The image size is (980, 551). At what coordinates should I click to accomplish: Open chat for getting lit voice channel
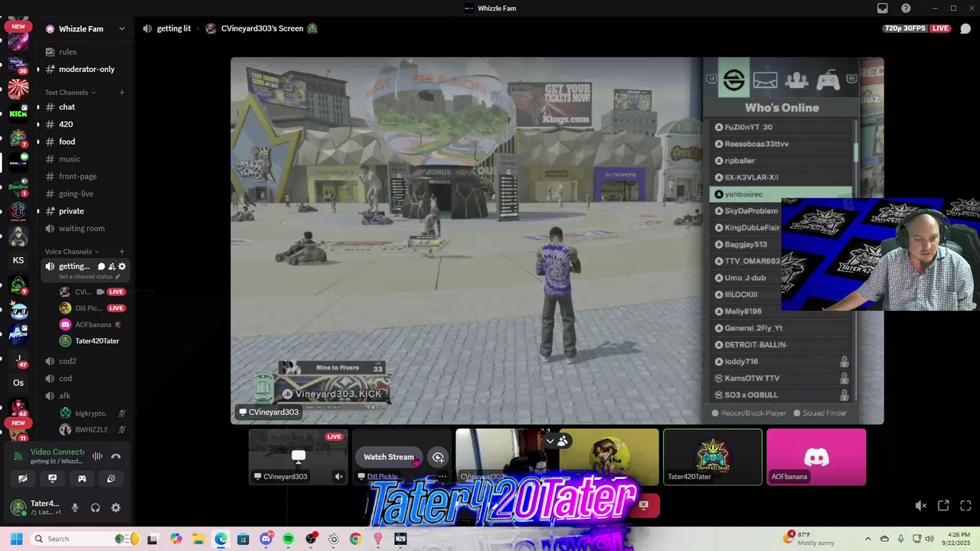point(101,266)
